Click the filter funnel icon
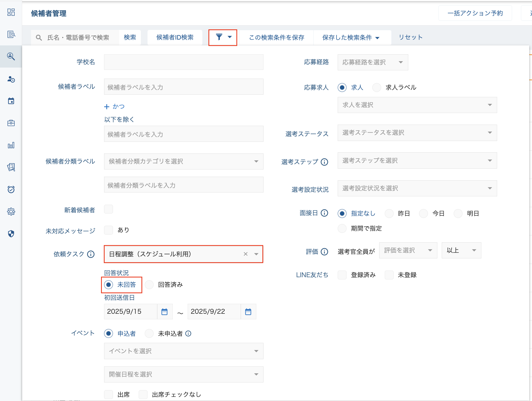This screenshot has width=532, height=401. coord(219,37)
